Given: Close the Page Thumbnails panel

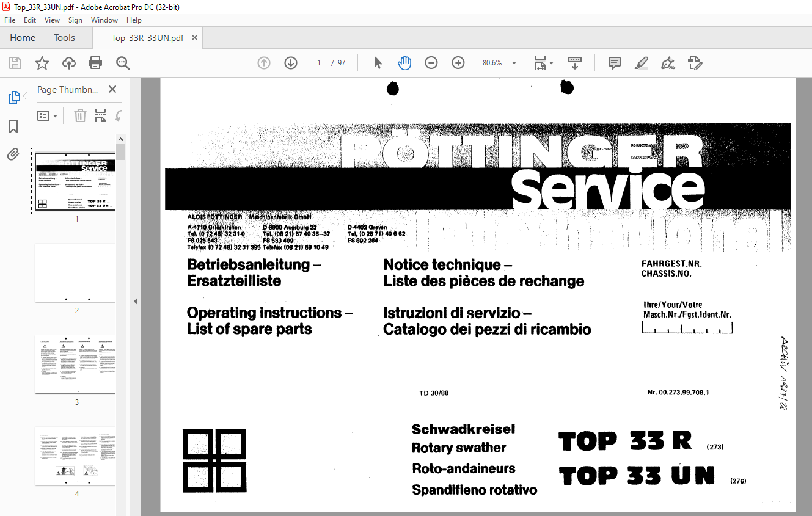Looking at the screenshot, I should pyautogui.click(x=112, y=89).
